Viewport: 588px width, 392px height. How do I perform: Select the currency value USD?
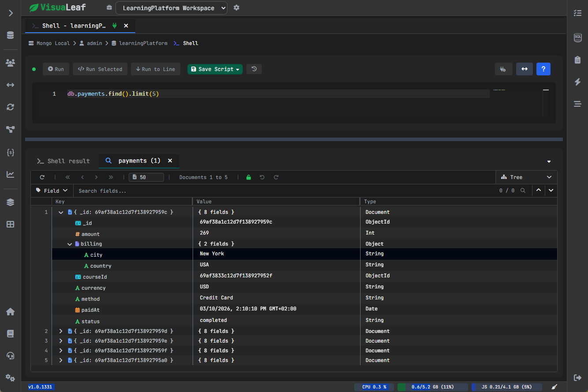point(205,287)
